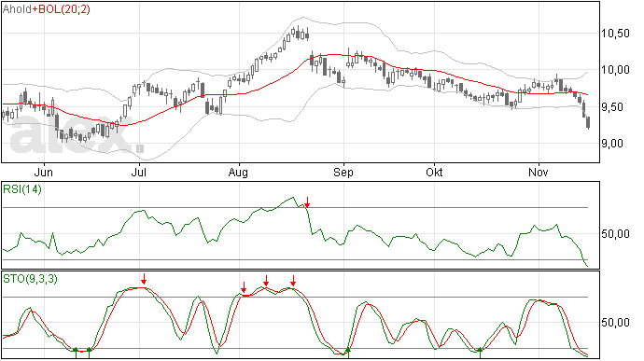The image size is (644, 361).
Task: Click the Aug month label
Action: (x=238, y=173)
